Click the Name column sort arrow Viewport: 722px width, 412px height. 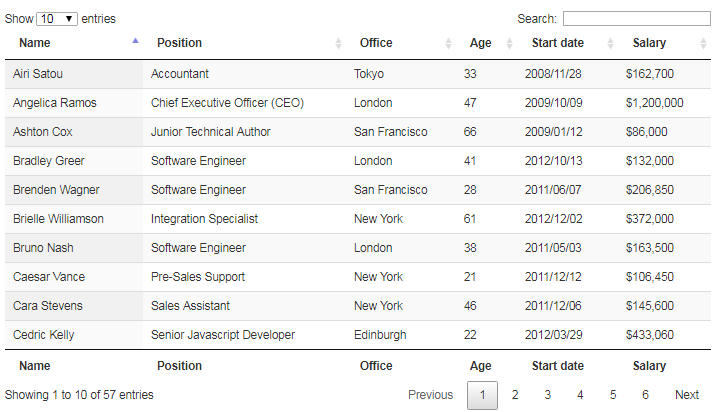click(x=135, y=41)
